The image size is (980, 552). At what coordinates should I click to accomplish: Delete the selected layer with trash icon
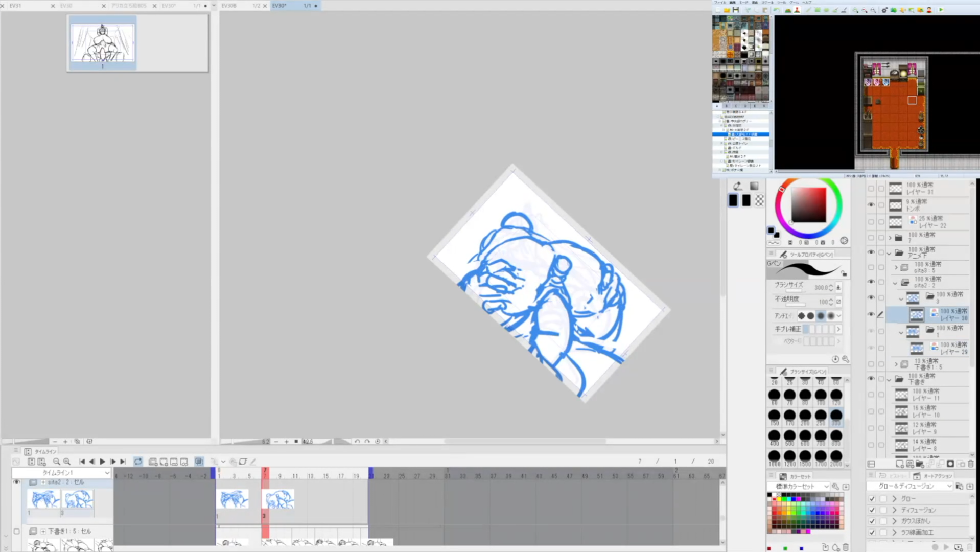point(970,464)
